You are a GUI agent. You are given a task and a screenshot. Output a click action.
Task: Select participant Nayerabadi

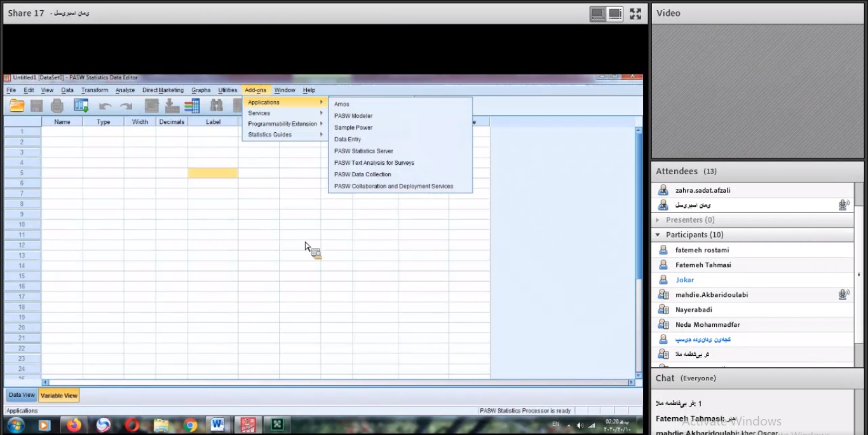(753, 310)
